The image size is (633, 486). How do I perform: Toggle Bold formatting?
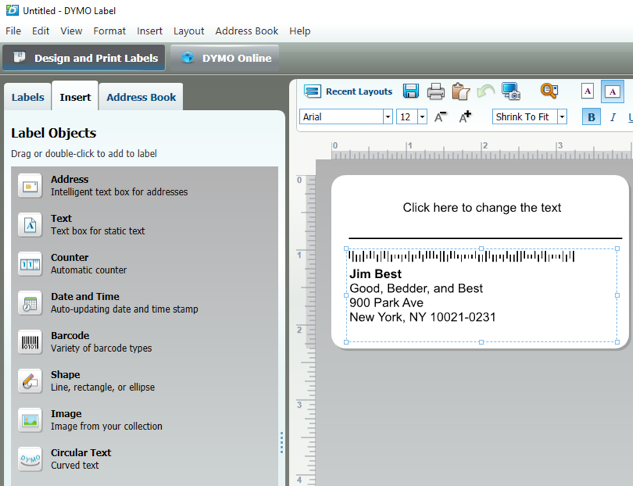point(591,117)
